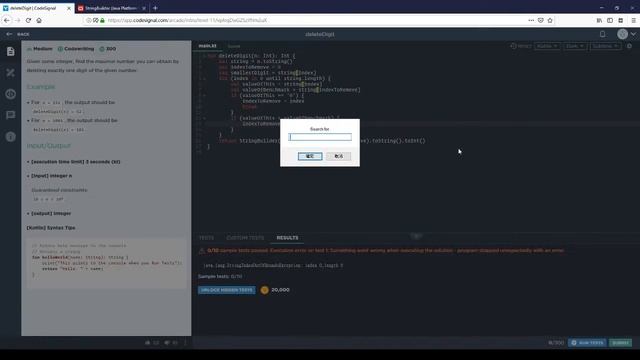Click the green padlock in address bar

click(102, 20)
